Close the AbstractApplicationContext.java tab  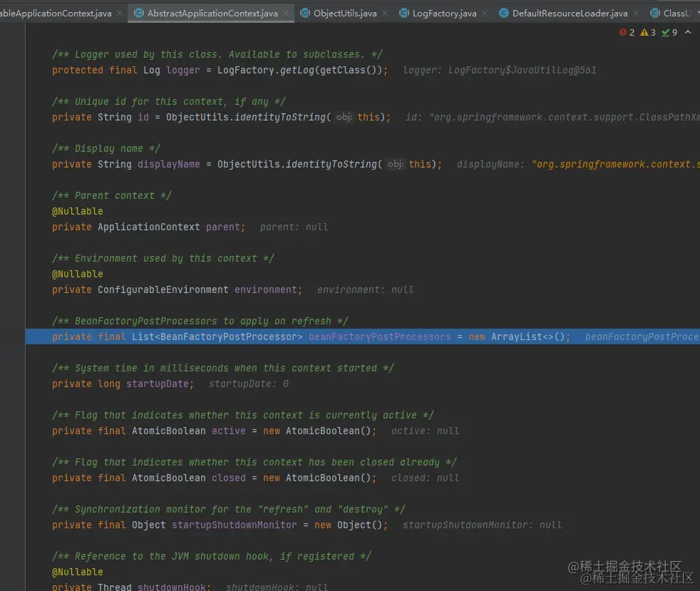[x=286, y=14]
